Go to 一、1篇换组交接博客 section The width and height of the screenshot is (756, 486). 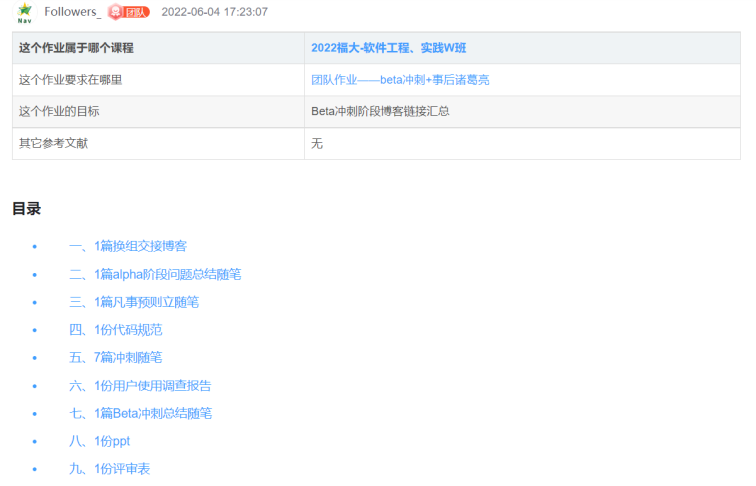pyautogui.click(x=128, y=246)
